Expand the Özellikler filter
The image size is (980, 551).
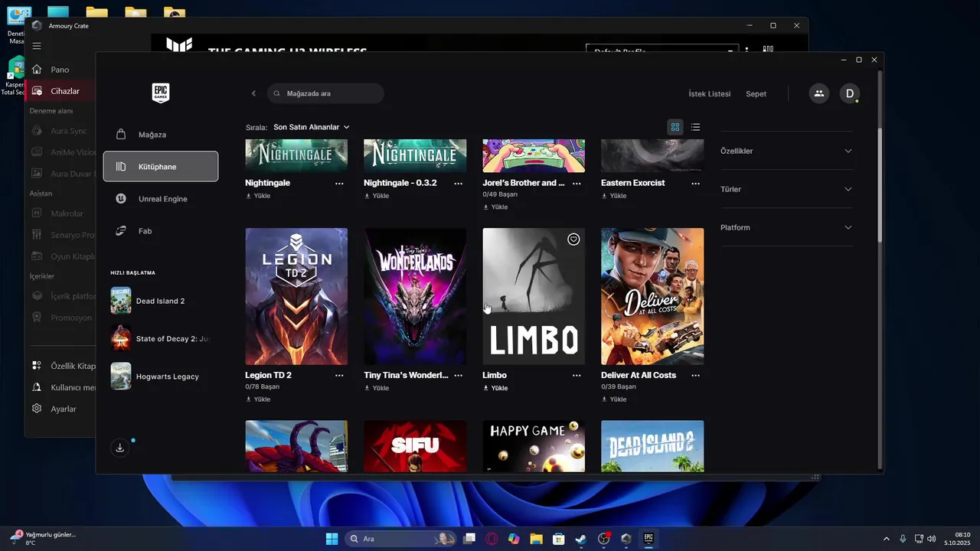coord(786,151)
